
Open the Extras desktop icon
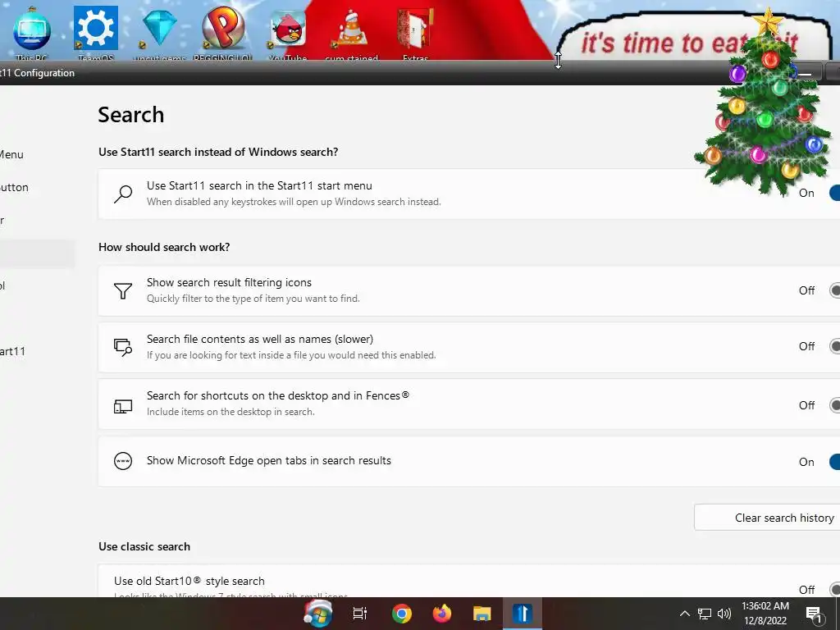pyautogui.click(x=415, y=33)
